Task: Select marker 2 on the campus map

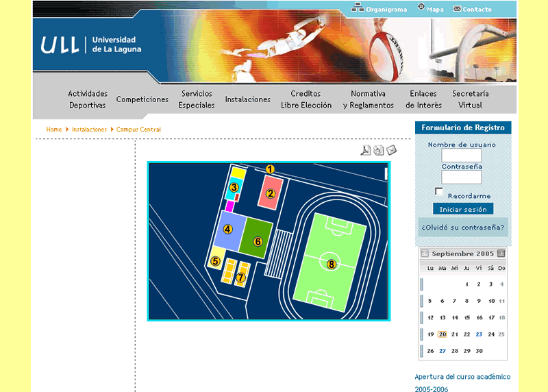Action: [271, 193]
